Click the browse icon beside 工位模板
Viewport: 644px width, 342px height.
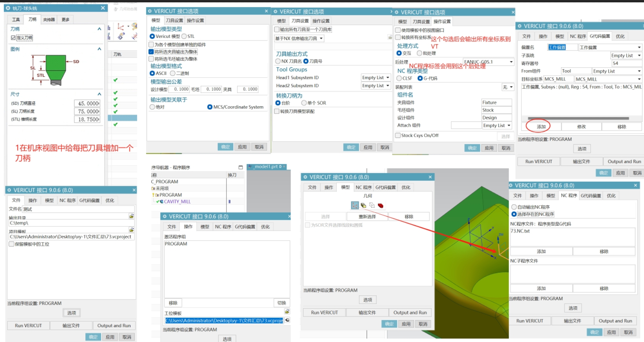coord(287,311)
